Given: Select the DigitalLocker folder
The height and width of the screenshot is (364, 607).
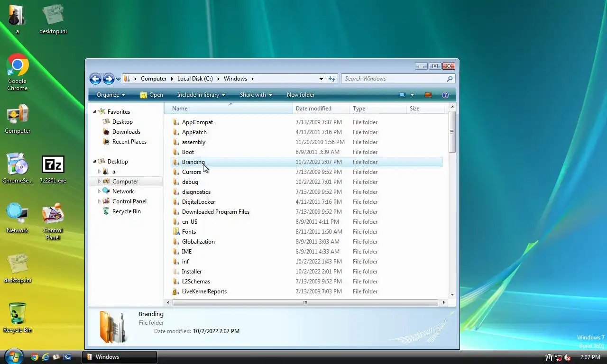Looking at the screenshot, I should (199, 202).
